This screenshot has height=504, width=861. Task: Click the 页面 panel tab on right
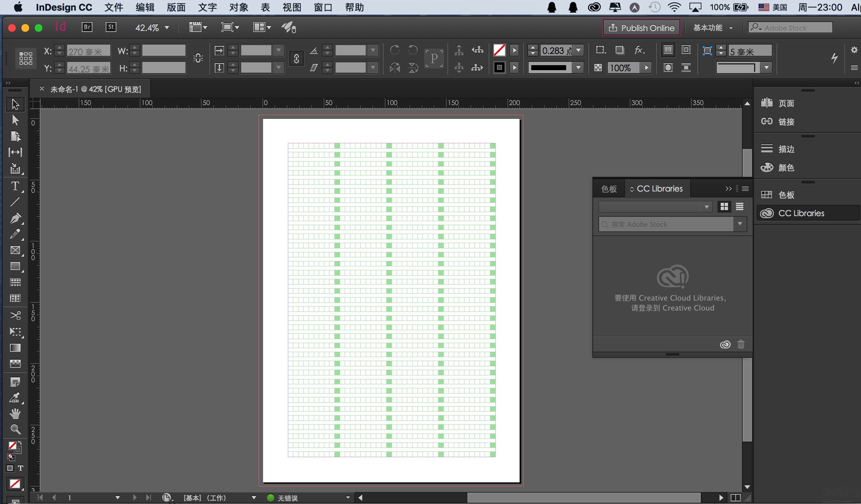pyautogui.click(x=787, y=103)
